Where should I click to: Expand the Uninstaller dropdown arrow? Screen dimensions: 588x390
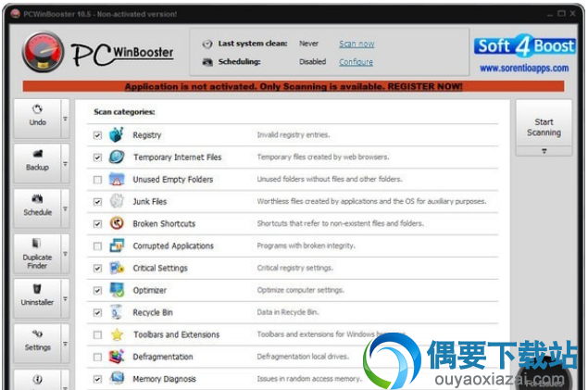click(x=65, y=298)
